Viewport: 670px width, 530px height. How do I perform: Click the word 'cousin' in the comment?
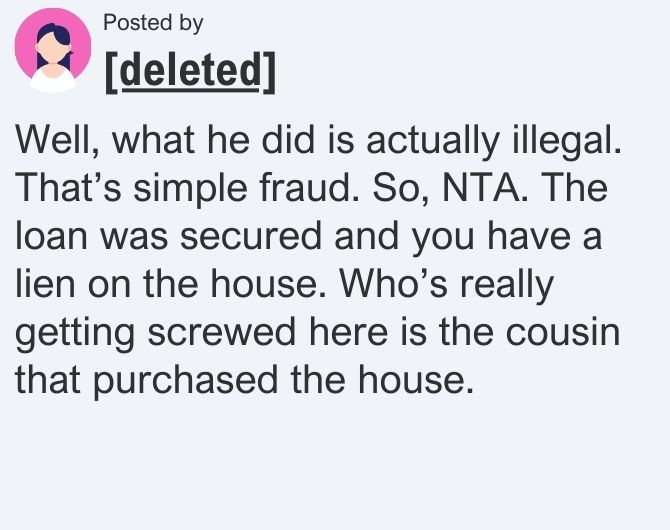563,333
